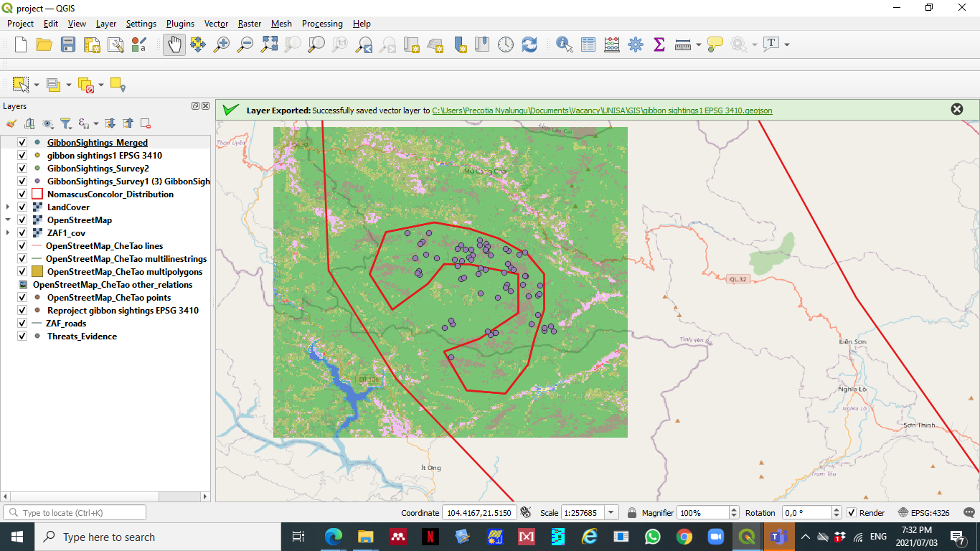
Task: Open the Field Calculator abacus icon
Action: pyautogui.click(x=611, y=44)
